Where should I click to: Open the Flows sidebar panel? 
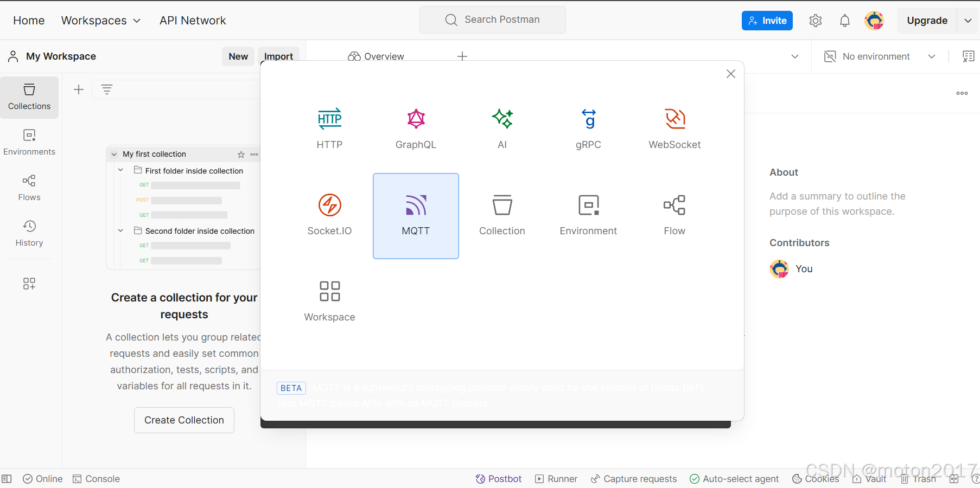pyautogui.click(x=29, y=189)
